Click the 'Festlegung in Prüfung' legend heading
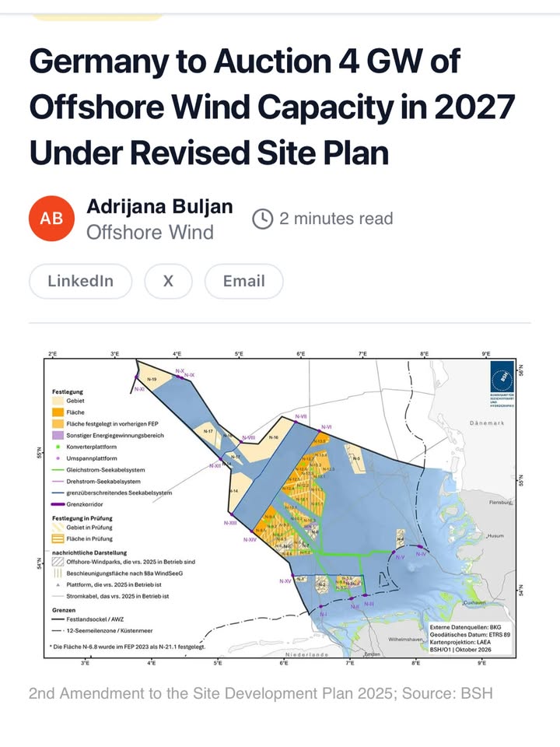The width and height of the screenshot is (560, 747). pyautogui.click(x=82, y=518)
